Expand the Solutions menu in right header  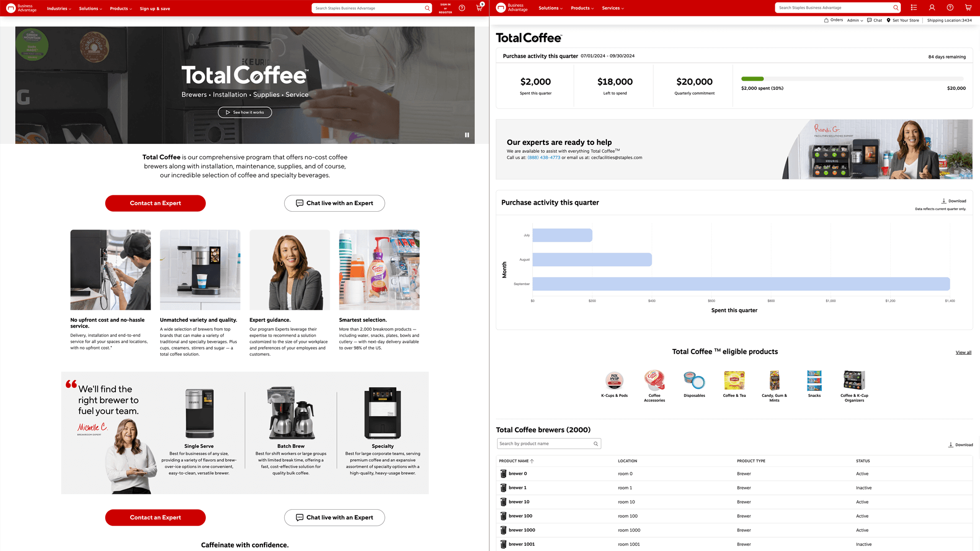click(x=550, y=8)
